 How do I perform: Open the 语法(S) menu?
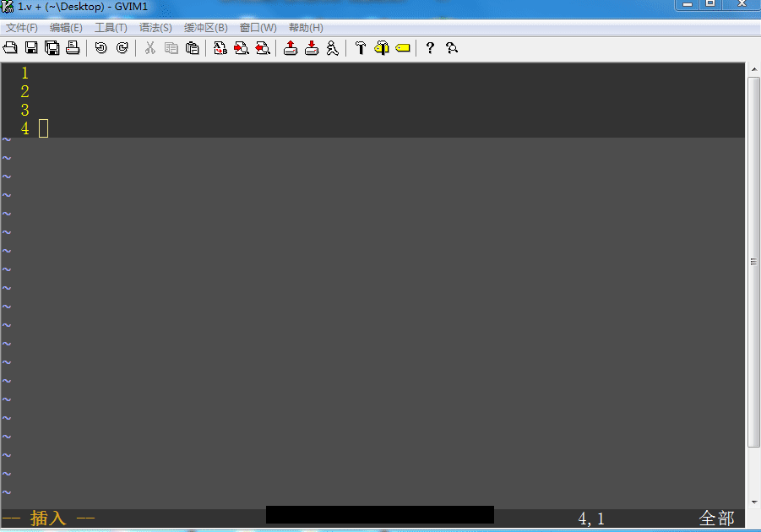point(154,27)
